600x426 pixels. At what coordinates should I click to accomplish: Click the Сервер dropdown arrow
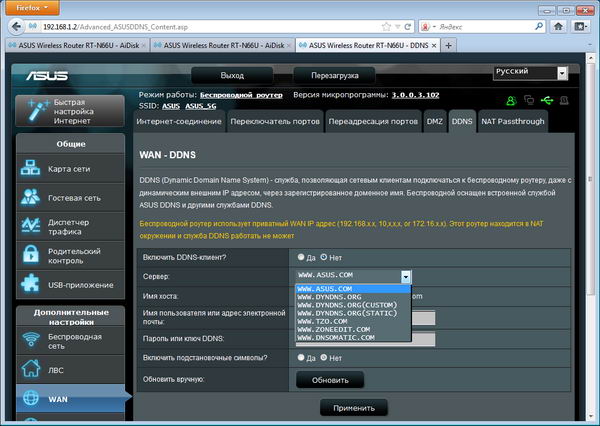pos(406,276)
